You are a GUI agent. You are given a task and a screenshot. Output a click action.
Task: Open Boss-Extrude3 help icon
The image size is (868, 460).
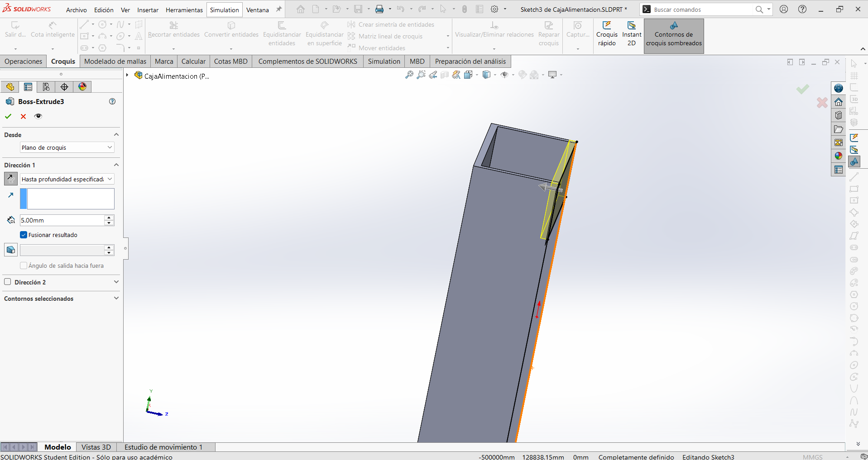[x=112, y=101]
